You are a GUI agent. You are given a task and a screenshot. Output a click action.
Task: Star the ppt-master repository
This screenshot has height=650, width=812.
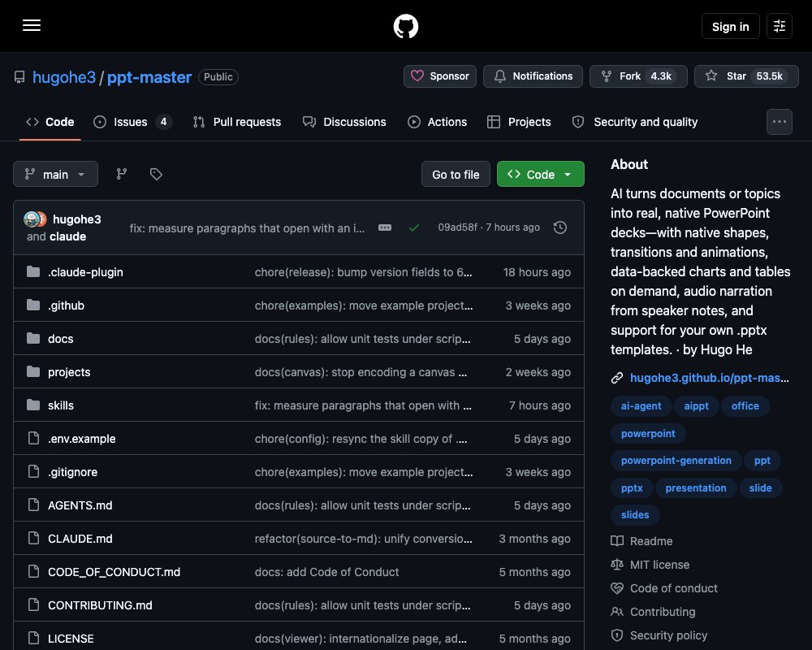coord(746,76)
